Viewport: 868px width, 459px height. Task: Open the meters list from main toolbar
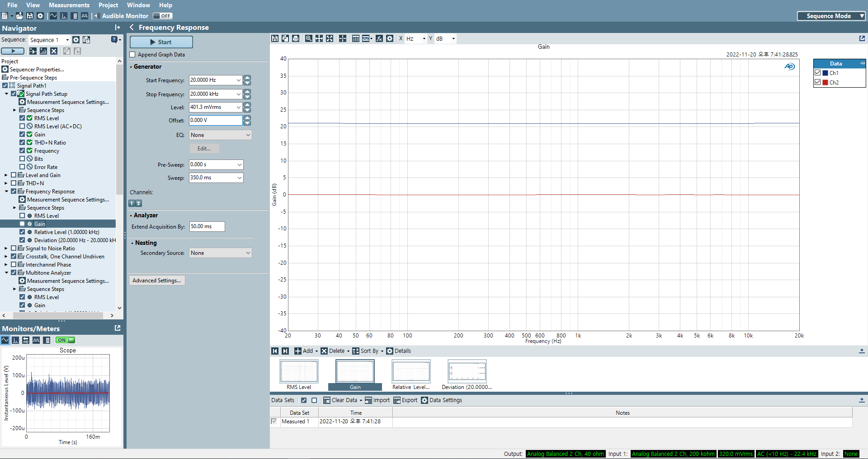click(75, 16)
